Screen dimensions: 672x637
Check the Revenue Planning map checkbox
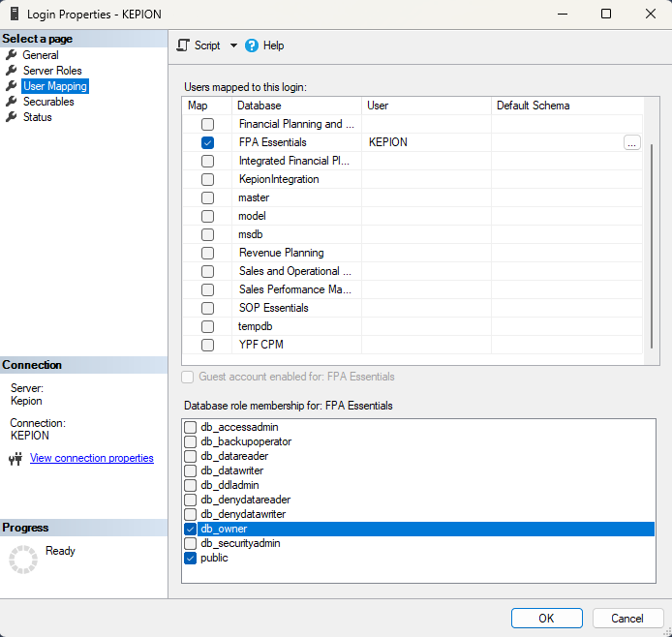click(x=207, y=254)
